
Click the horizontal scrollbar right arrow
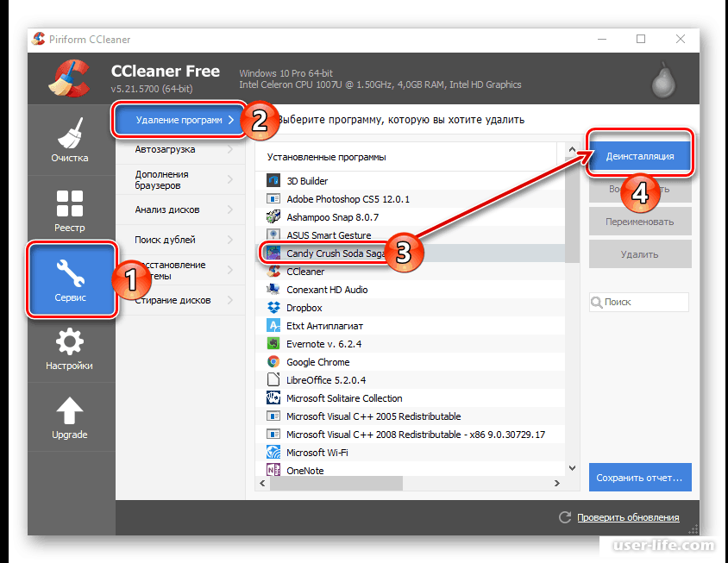[x=556, y=483]
